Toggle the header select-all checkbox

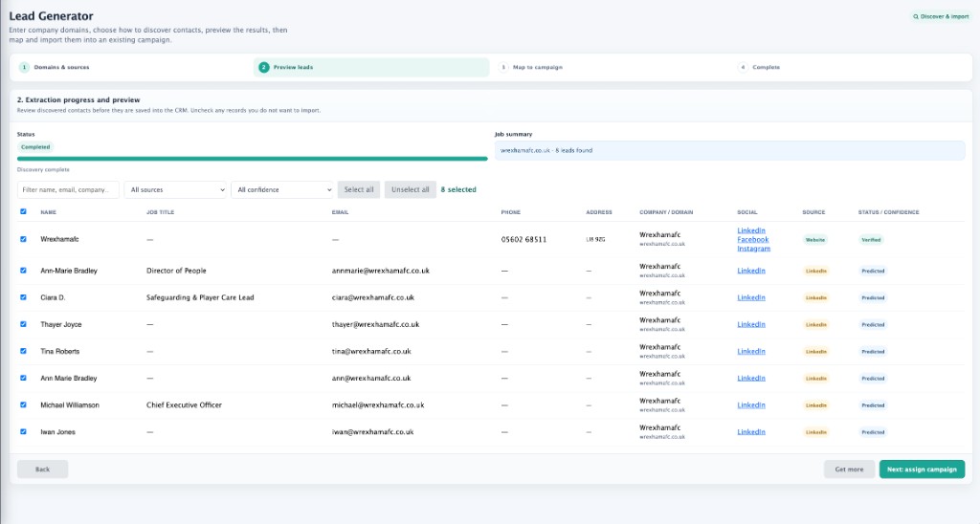(23, 211)
